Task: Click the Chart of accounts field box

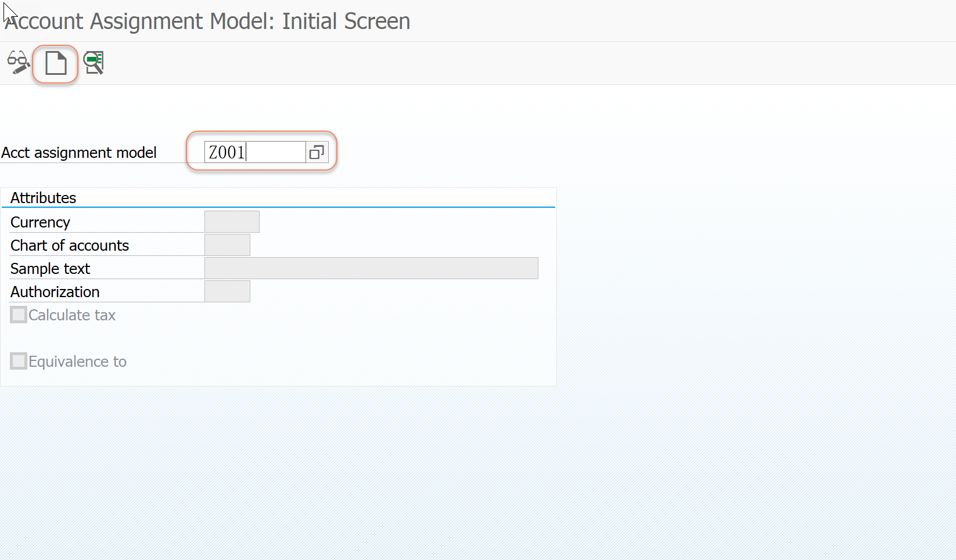Action: (227, 245)
